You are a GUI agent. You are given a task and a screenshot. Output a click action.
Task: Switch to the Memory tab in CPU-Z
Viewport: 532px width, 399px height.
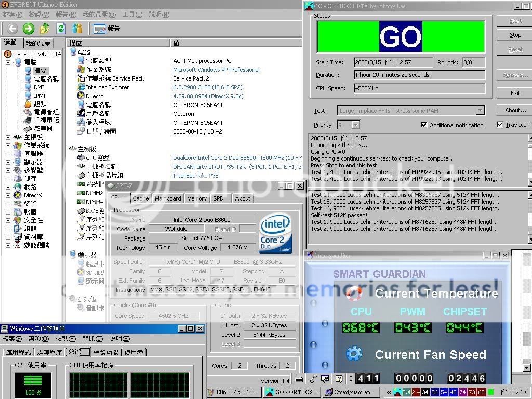pyautogui.click(x=197, y=198)
